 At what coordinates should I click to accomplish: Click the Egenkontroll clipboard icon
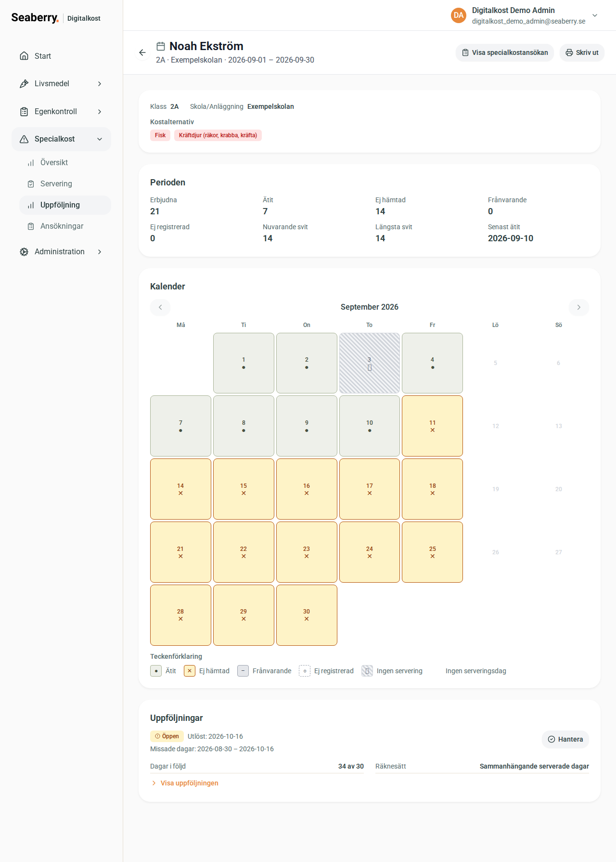pyautogui.click(x=24, y=112)
